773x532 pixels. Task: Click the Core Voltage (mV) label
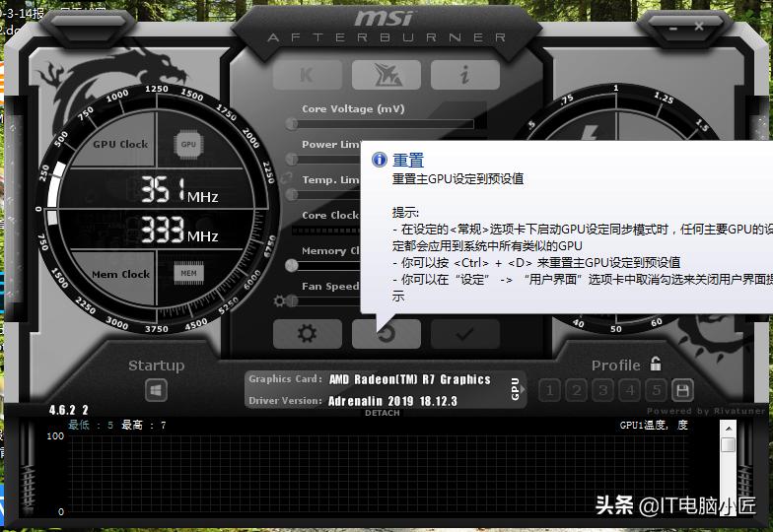click(x=353, y=108)
